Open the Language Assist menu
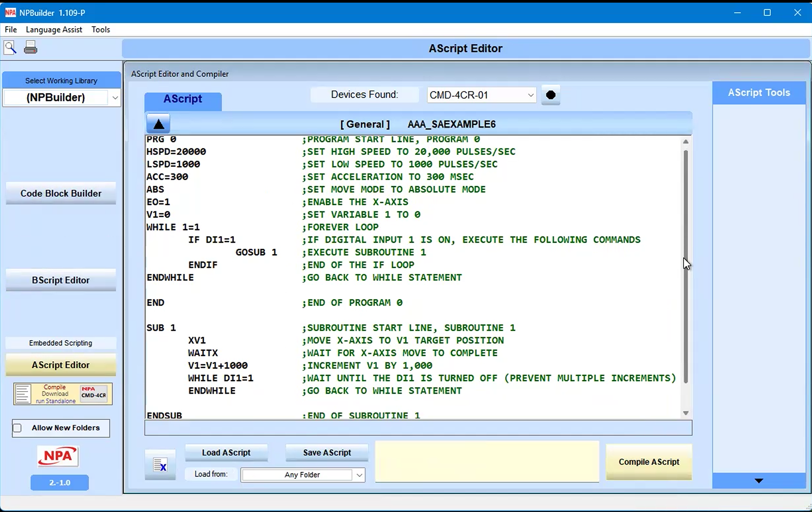 click(54, 29)
